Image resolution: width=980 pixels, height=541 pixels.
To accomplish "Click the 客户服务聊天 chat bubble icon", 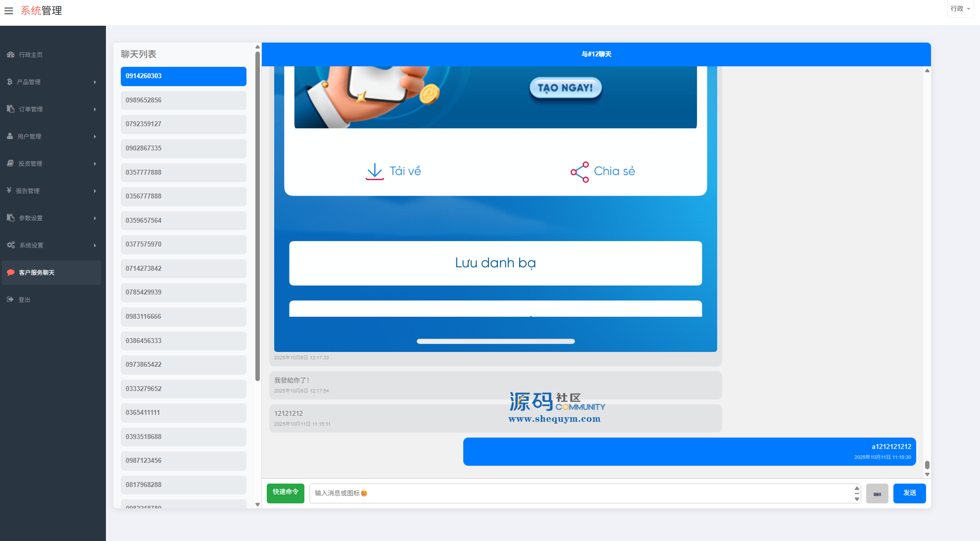I will [x=10, y=272].
